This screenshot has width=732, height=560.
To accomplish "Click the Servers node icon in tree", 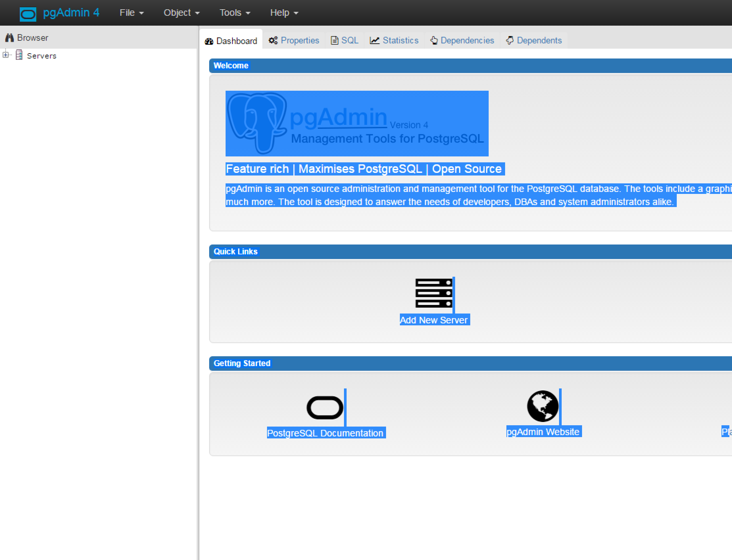I will [19, 55].
